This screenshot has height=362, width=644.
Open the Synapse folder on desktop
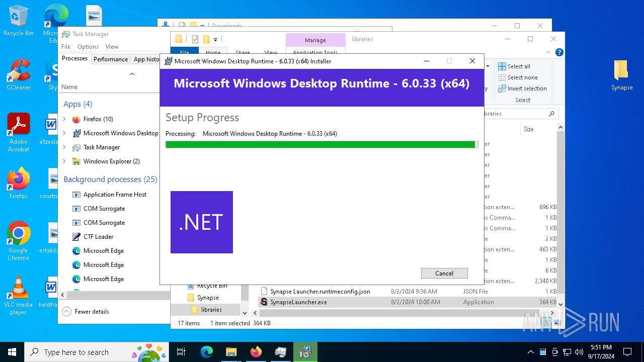(622, 75)
